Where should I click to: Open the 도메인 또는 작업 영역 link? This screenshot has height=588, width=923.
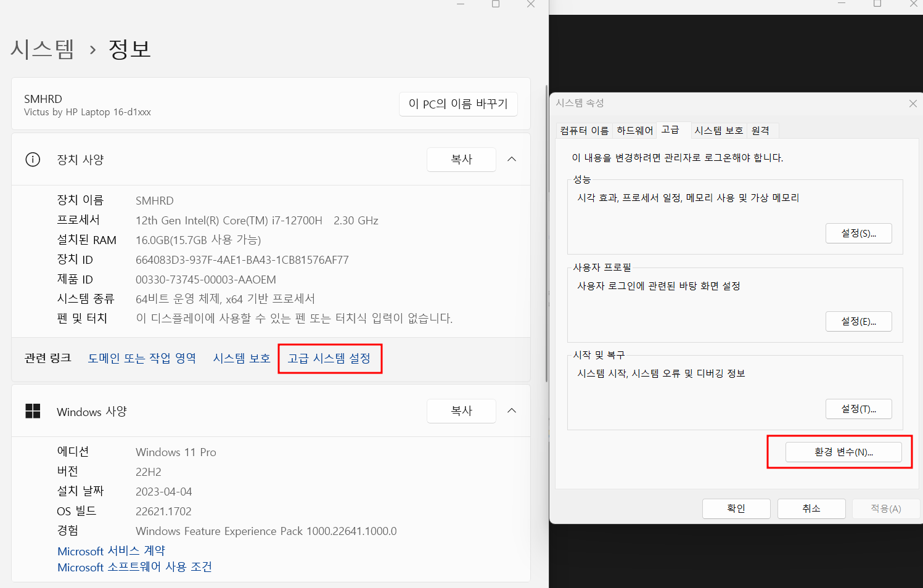pyautogui.click(x=142, y=358)
